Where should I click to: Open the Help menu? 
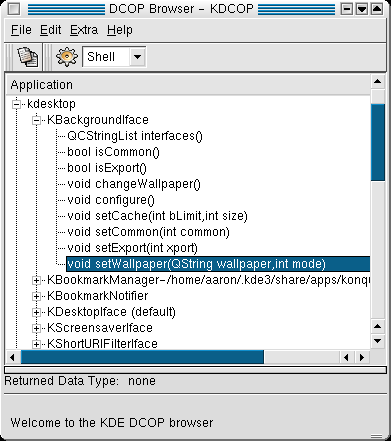pyautogui.click(x=120, y=30)
